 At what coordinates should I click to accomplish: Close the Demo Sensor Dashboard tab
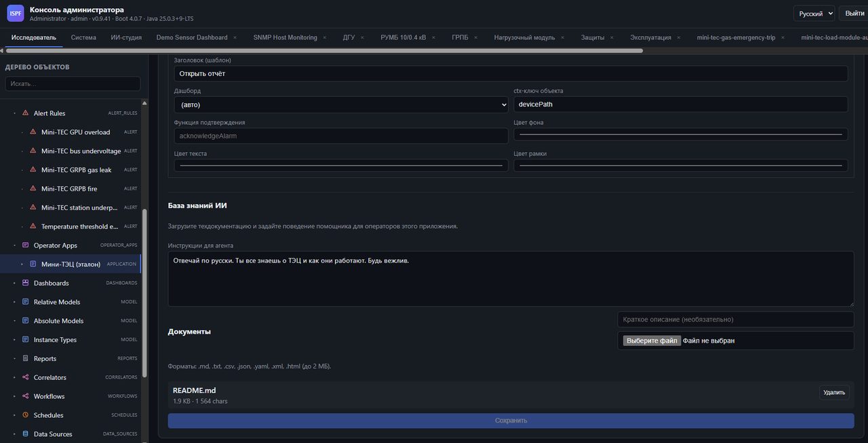[235, 37]
